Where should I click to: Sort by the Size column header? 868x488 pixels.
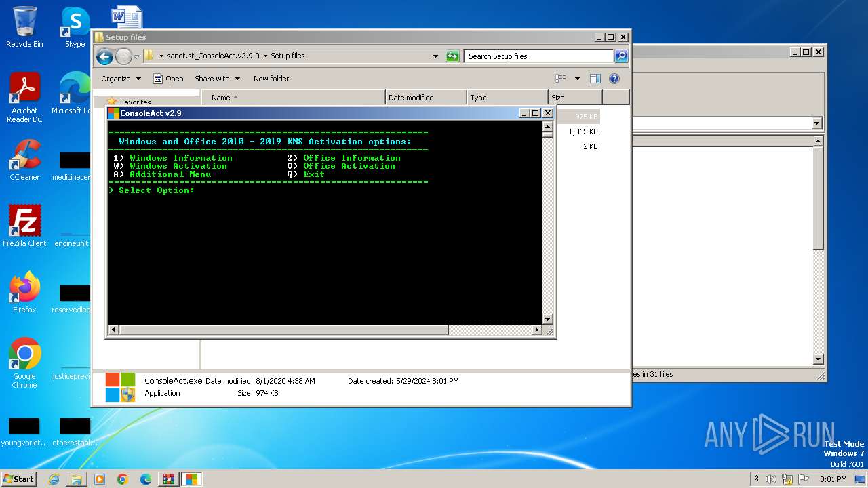coord(575,98)
